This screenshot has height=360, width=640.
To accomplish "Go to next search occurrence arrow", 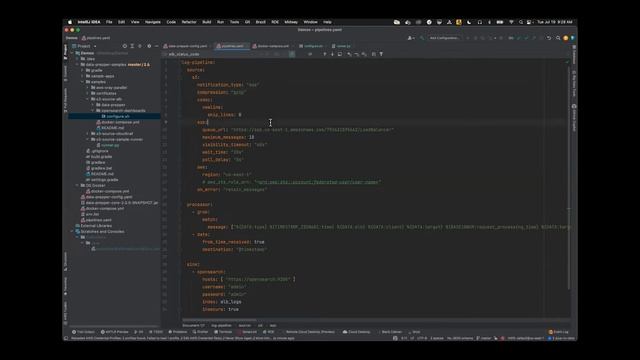I will (332, 54).
